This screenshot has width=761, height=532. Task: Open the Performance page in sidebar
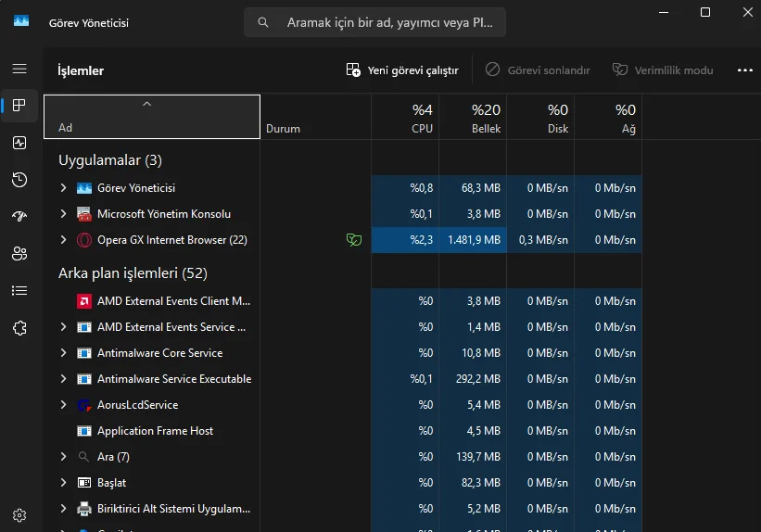coord(19,143)
